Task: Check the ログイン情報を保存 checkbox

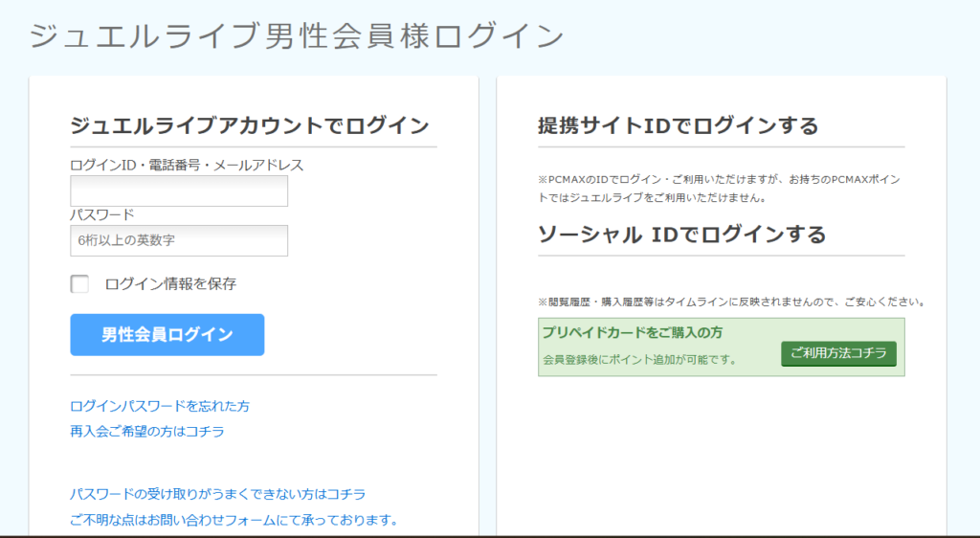Action: coord(79,283)
